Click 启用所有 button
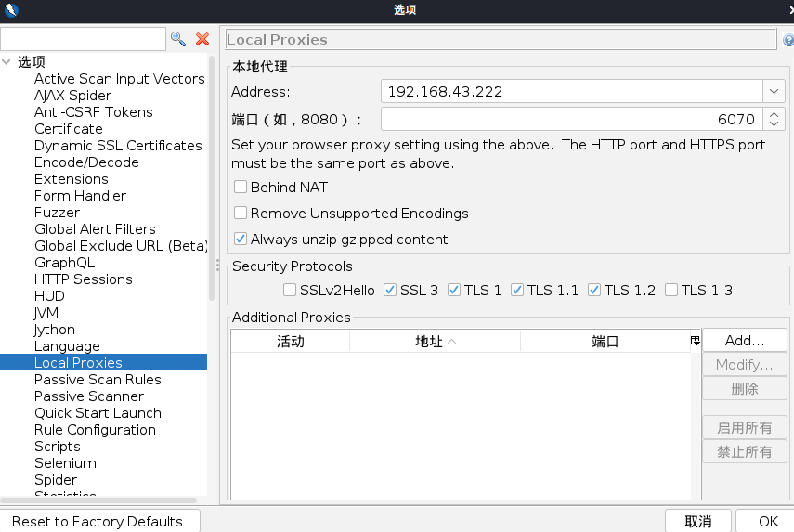The width and height of the screenshot is (794, 532). pos(745,428)
